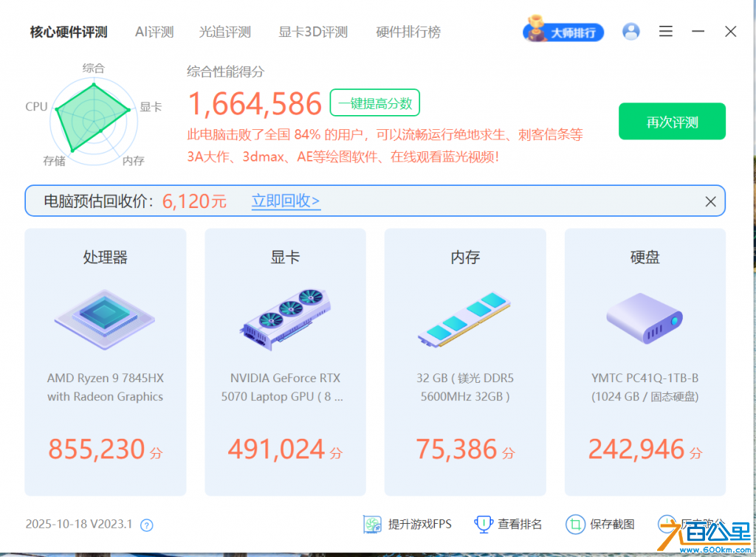
Task: Click the 此电脑击败了全国 84% description text
Action: (385, 145)
